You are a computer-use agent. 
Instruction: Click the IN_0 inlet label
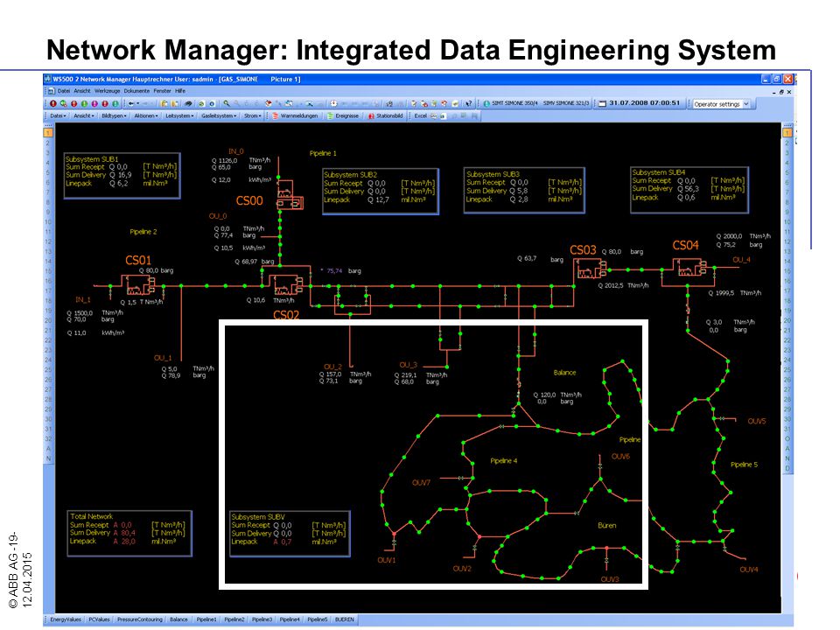pyautogui.click(x=236, y=151)
